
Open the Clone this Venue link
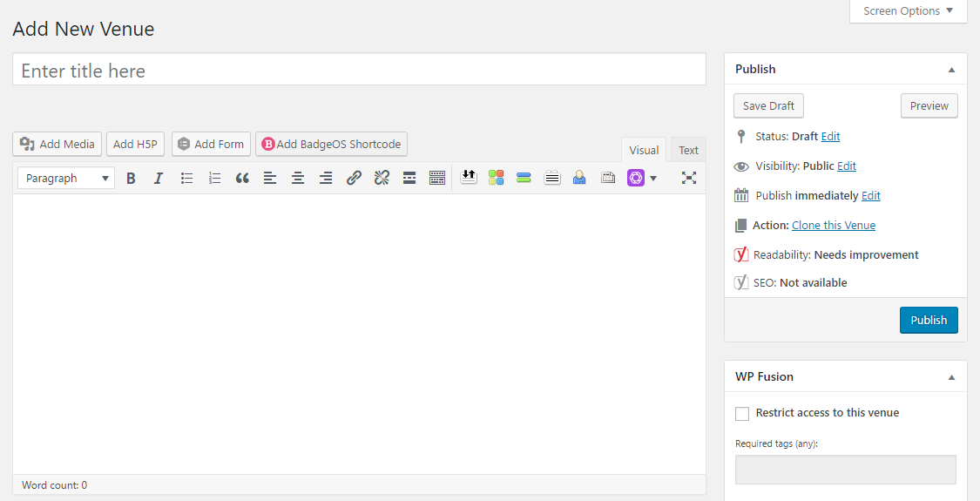click(833, 225)
